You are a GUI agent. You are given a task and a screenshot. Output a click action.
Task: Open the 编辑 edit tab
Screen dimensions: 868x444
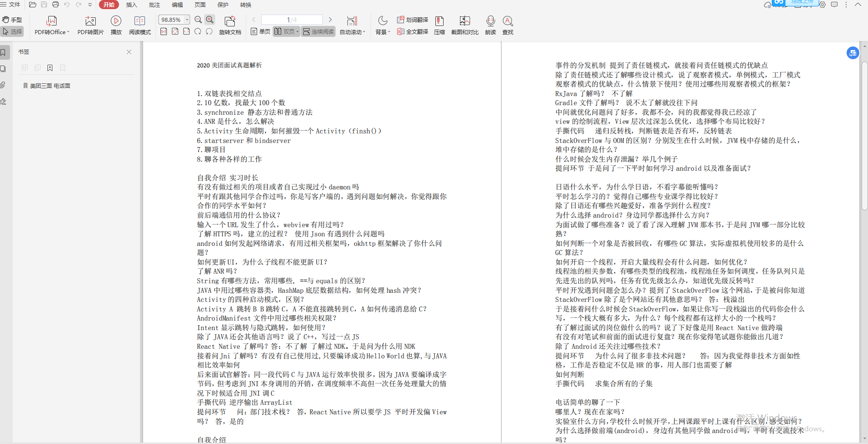(177, 5)
